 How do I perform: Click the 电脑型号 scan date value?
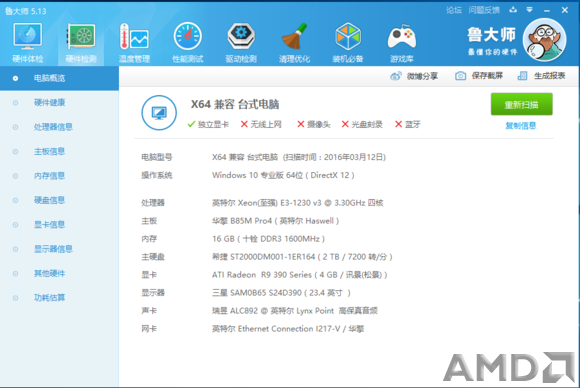[x=299, y=157]
